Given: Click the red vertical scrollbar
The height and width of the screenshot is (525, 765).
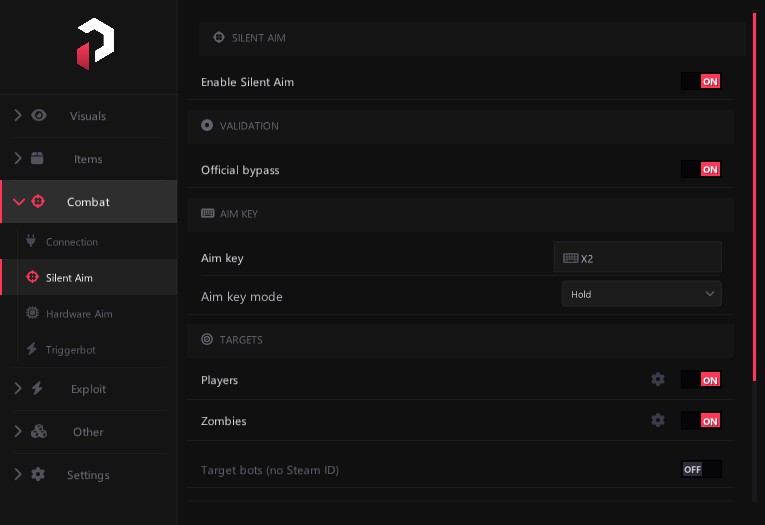Looking at the screenshot, I should tap(754, 197).
